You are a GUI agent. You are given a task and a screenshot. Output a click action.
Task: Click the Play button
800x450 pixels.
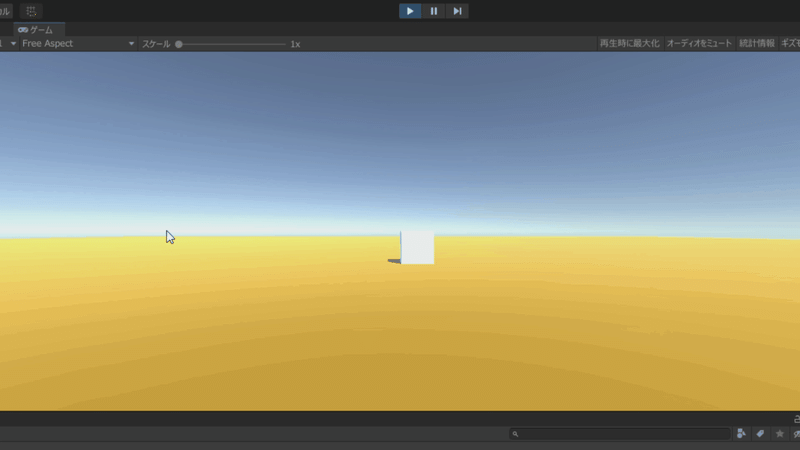[x=410, y=11]
